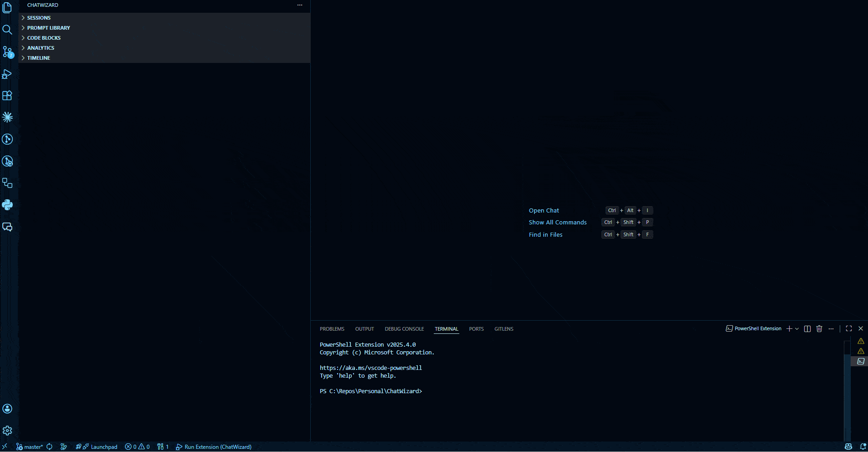The height and width of the screenshot is (452, 868).
Task: Open the terminal panel more actions menu
Action: 831,329
